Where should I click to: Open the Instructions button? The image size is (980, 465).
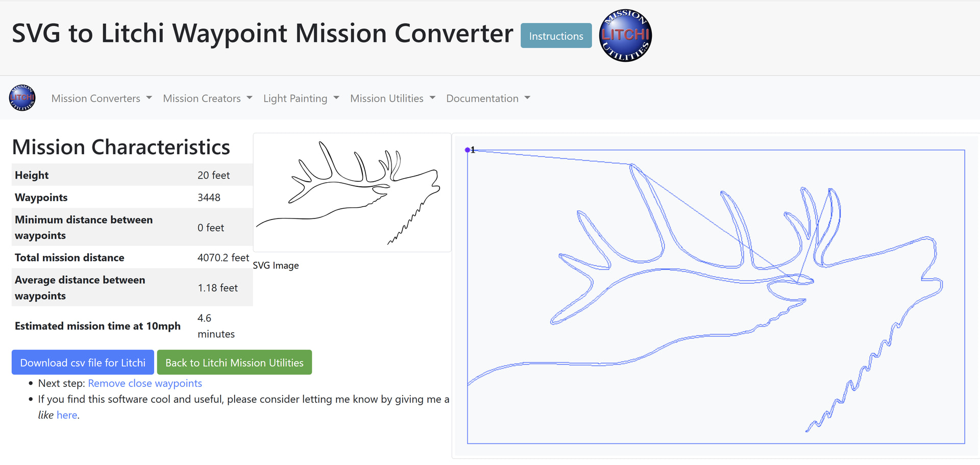556,36
